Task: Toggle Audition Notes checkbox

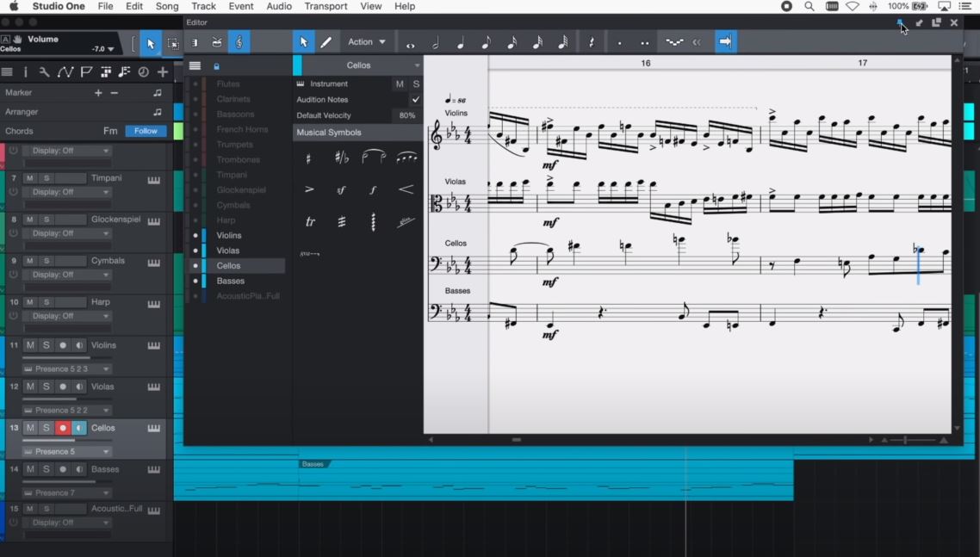Action: pyautogui.click(x=416, y=99)
